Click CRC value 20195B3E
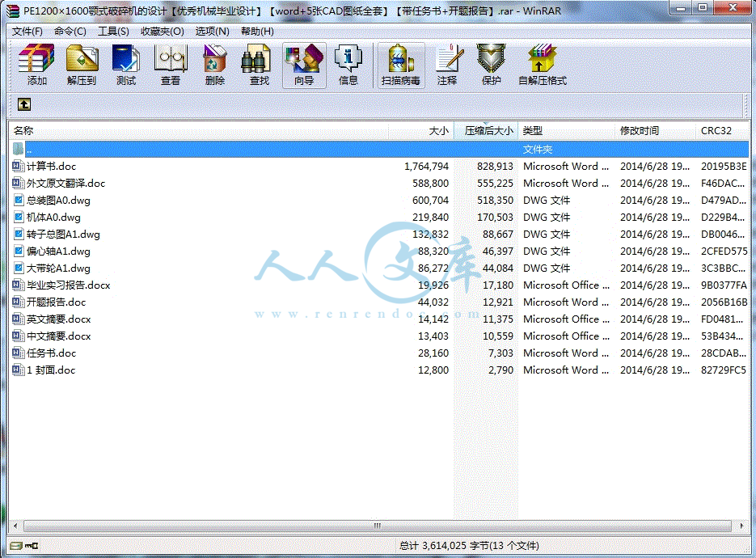The height and width of the screenshot is (558, 756). click(723, 167)
